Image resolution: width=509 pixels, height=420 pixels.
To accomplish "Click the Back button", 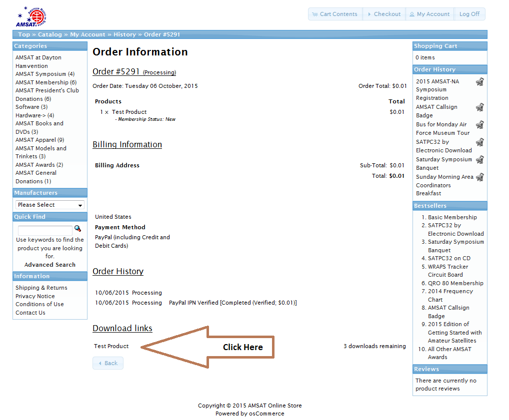I will pyautogui.click(x=108, y=363).
